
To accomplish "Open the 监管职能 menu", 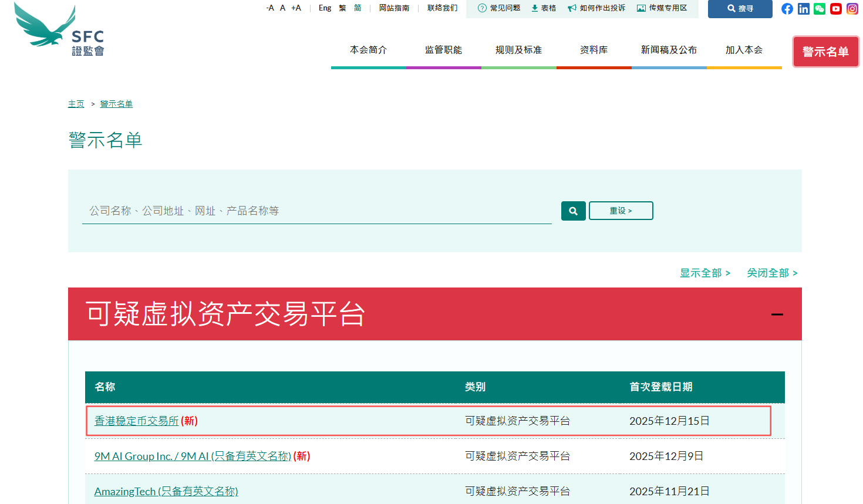I will 443,50.
